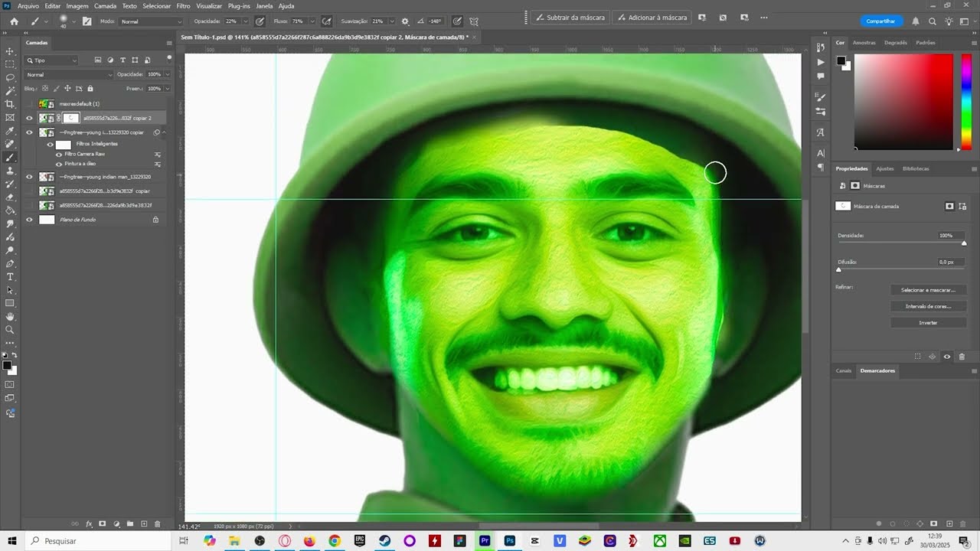
Task: Click Adicionar à máscara button
Action: pyautogui.click(x=652, y=17)
